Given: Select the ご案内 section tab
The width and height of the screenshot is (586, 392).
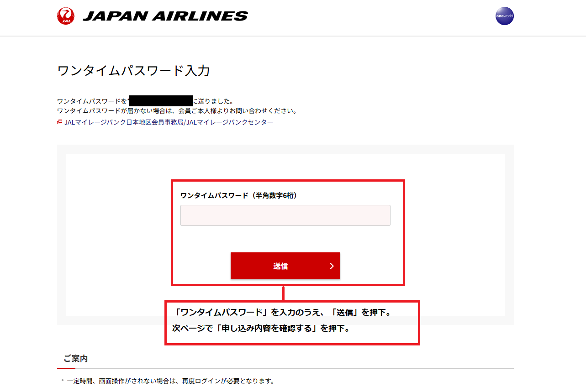Looking at the screenshot, I should point(75,359).
